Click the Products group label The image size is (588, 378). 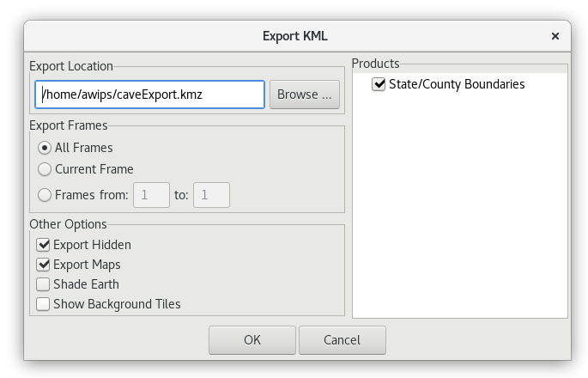point(375,64)
